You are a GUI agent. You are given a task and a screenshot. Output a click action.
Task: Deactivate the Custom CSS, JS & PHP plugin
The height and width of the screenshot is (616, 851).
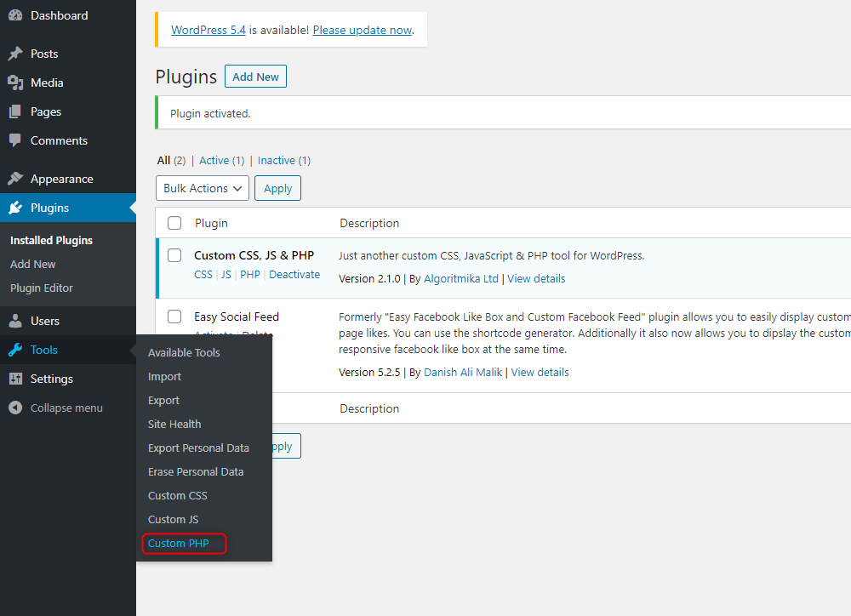tap(294, 274)
